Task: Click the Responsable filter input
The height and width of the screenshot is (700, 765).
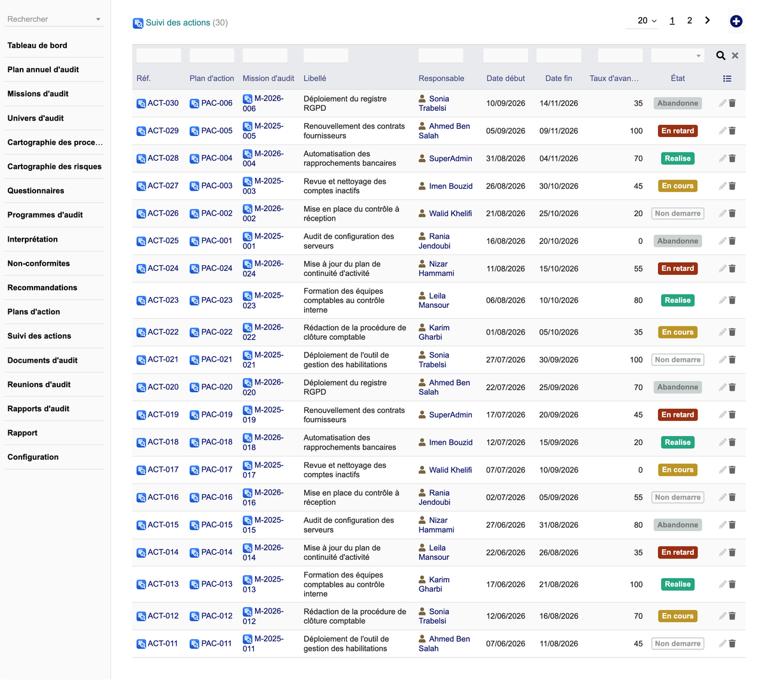Action: click(441, 55)
